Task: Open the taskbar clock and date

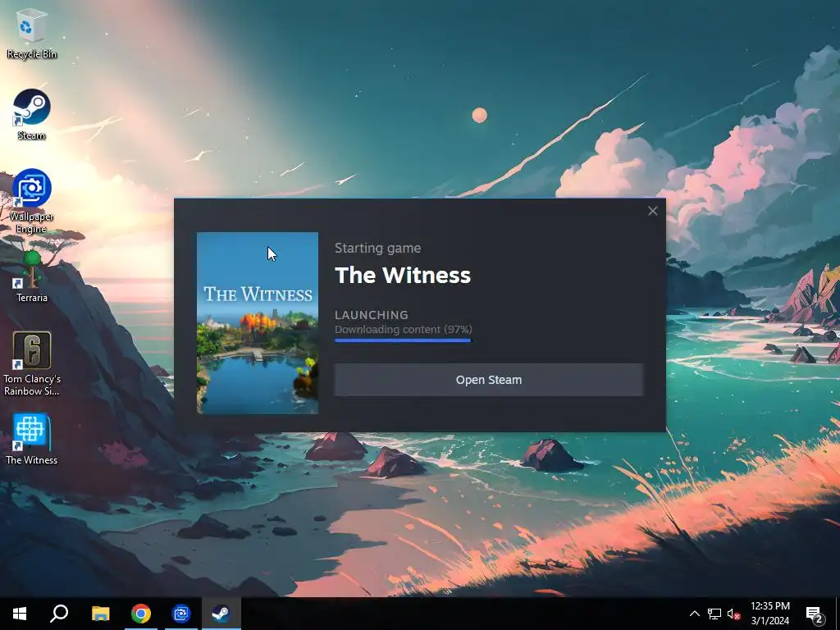Action: coord(769,614)
